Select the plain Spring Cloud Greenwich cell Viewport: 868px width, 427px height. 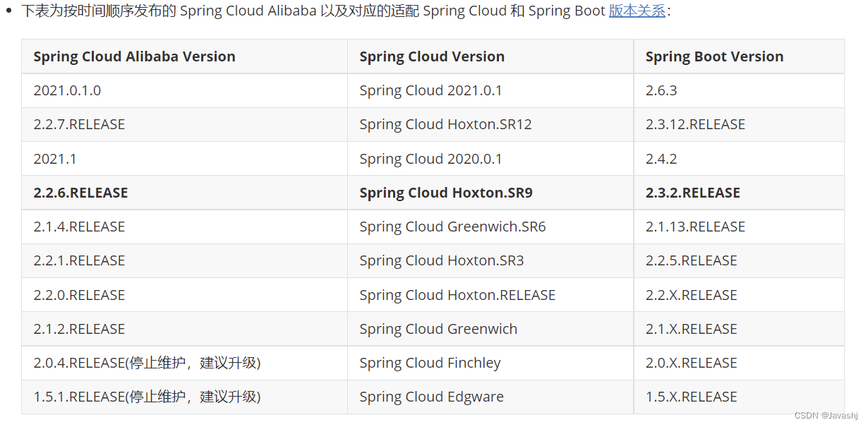coord(490,329)
